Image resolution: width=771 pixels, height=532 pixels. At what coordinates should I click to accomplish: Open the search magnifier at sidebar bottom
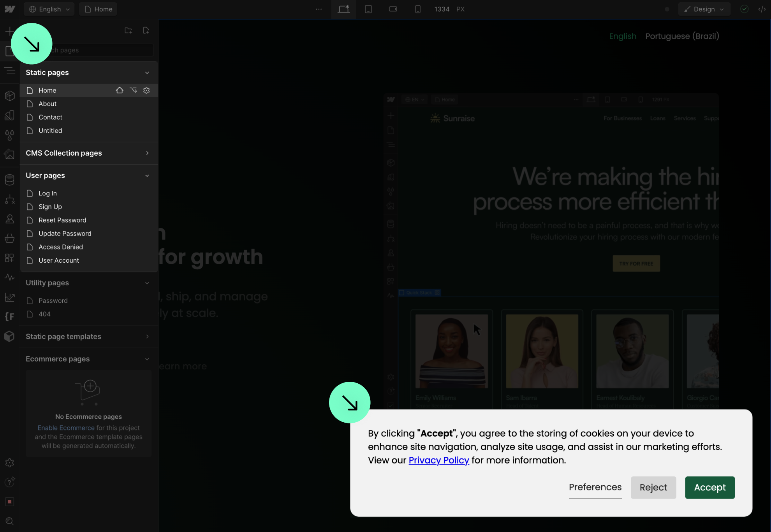[x=10, y=521]
